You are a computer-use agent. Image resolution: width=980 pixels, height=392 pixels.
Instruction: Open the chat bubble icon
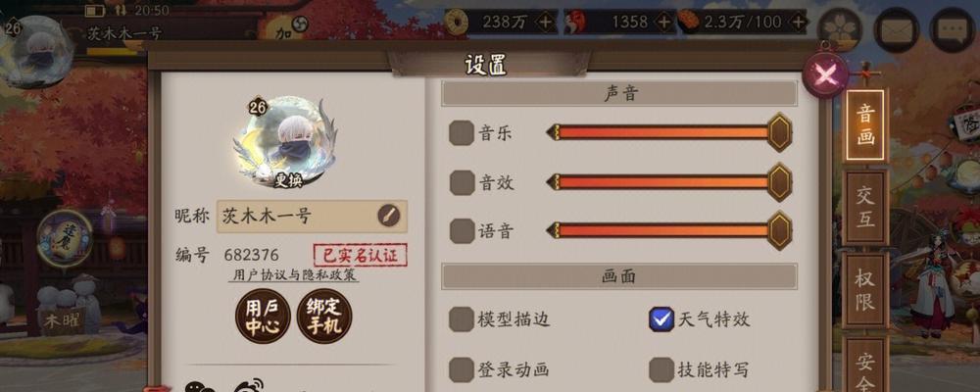click(953, 28)
